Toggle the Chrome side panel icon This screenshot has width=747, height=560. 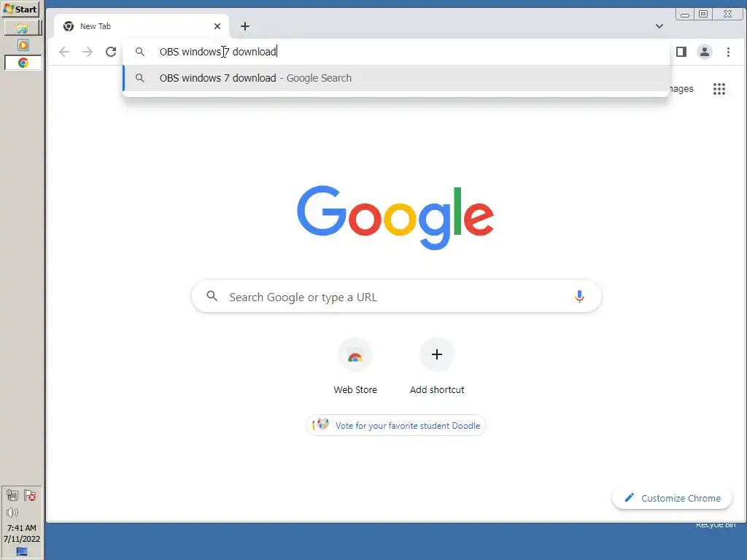point(681,52)
